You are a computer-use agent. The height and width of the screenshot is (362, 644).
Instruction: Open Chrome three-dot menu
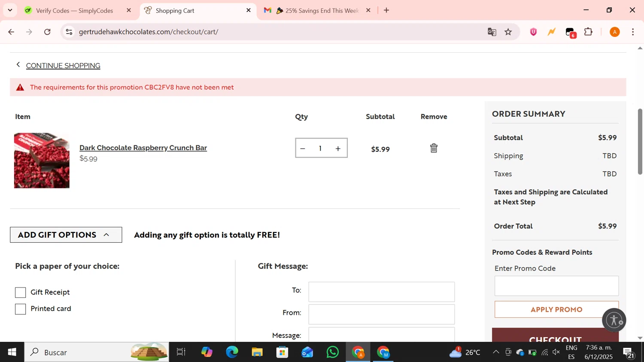coord(633,32)
